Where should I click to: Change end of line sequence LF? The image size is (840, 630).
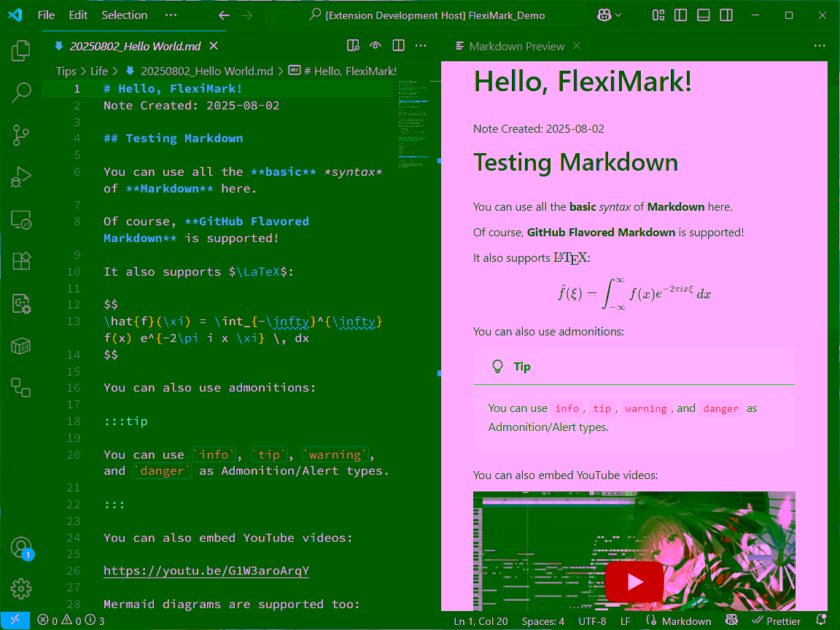tap(625, 621)
